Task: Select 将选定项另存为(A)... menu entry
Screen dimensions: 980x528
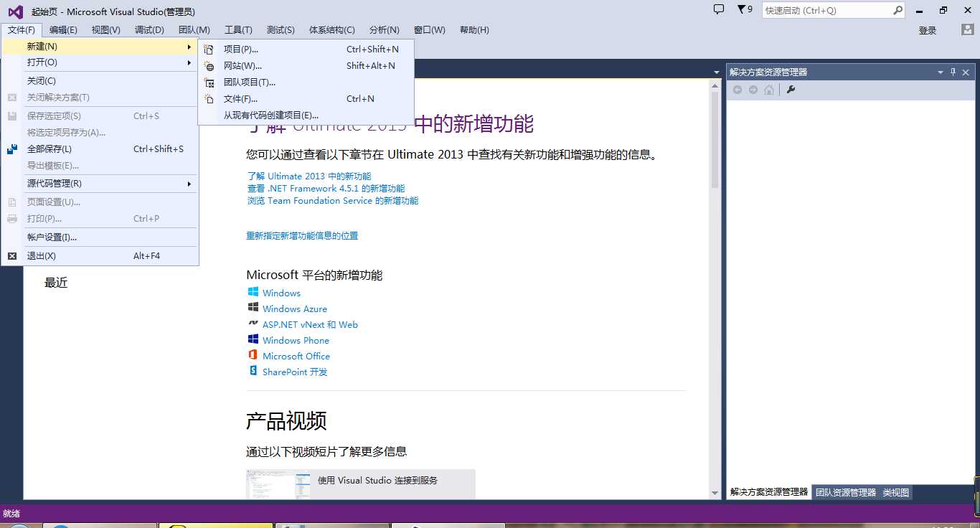Action: 100,133
